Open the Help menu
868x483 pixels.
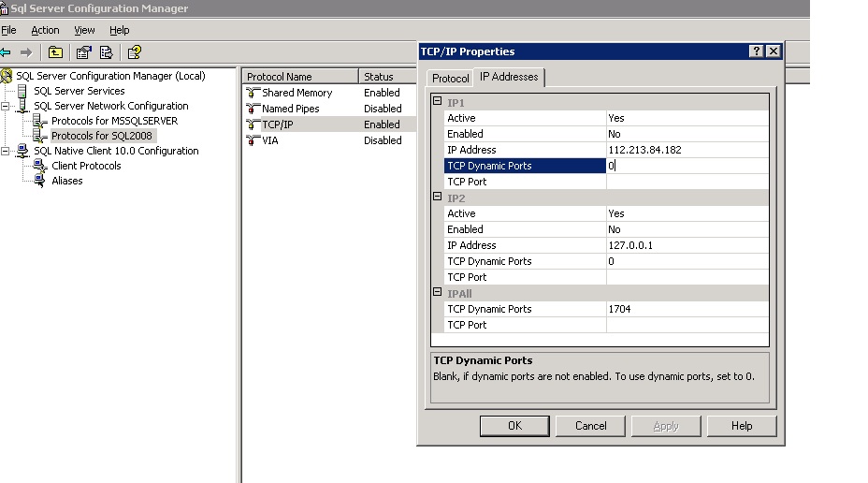point(119,30)
